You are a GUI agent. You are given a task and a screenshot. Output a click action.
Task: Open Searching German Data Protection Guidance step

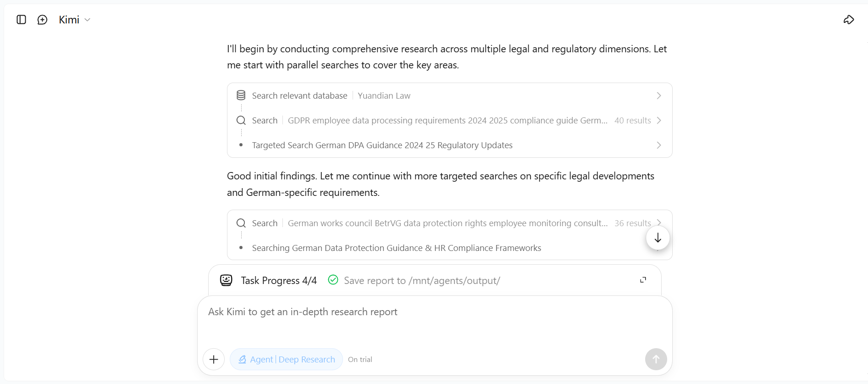click(x=396, y=248)
